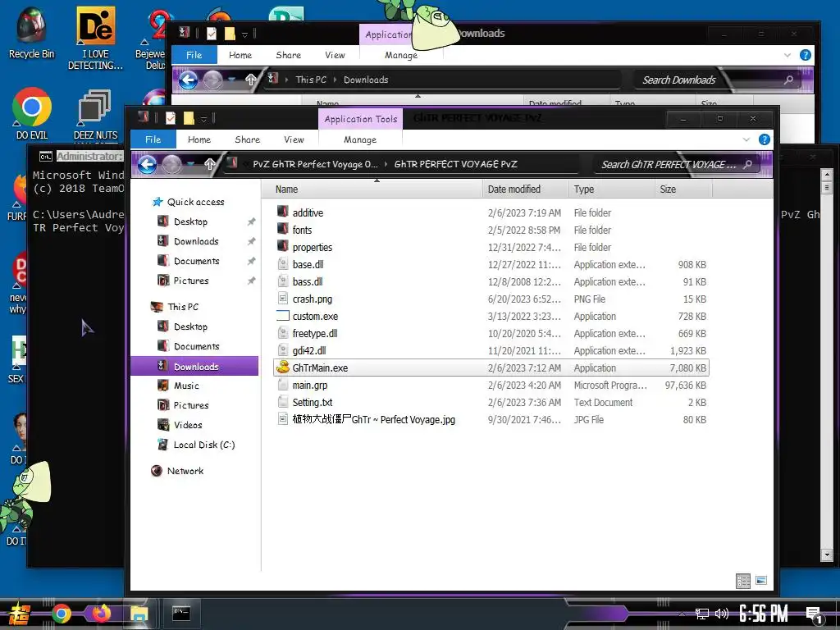Click the new folder quick-access icon in GhTR title bar
This screenshot has width=840, height=630.
[189, 118]
